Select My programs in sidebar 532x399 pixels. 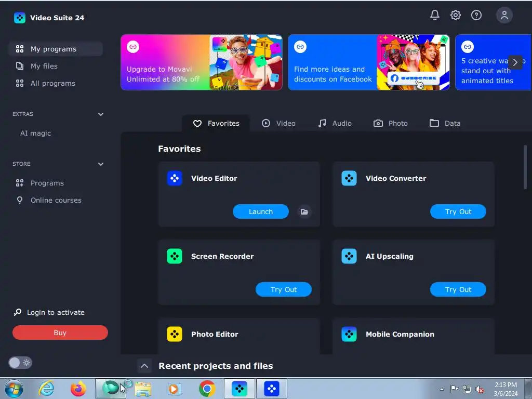pos(56,49)
